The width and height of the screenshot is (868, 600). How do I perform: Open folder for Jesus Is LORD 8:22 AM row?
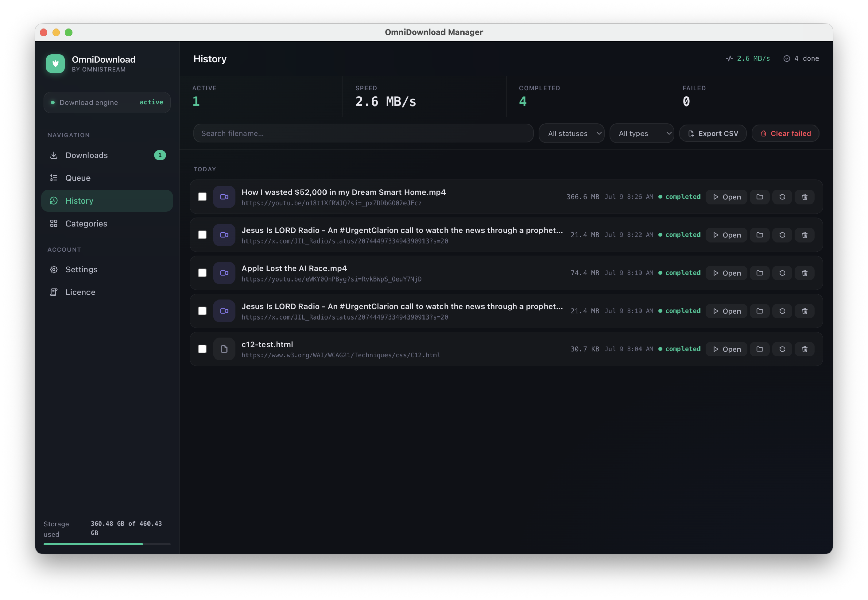pos(759,235)
